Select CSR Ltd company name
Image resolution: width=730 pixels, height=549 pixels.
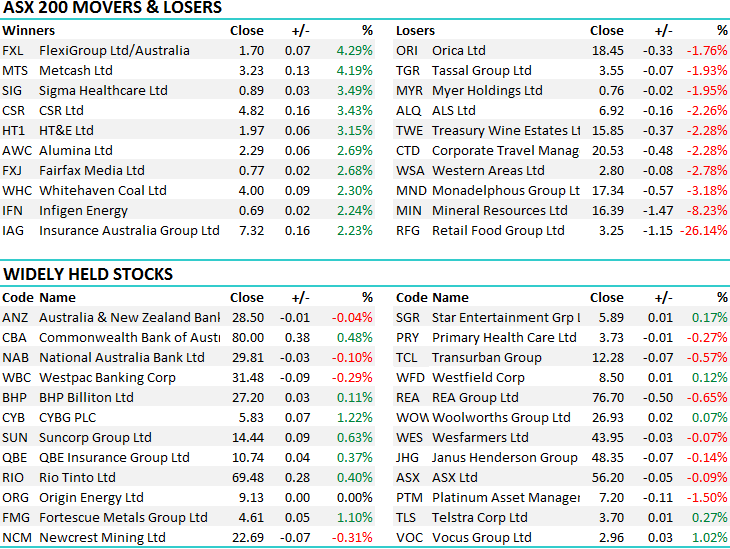tap(61, 110)
